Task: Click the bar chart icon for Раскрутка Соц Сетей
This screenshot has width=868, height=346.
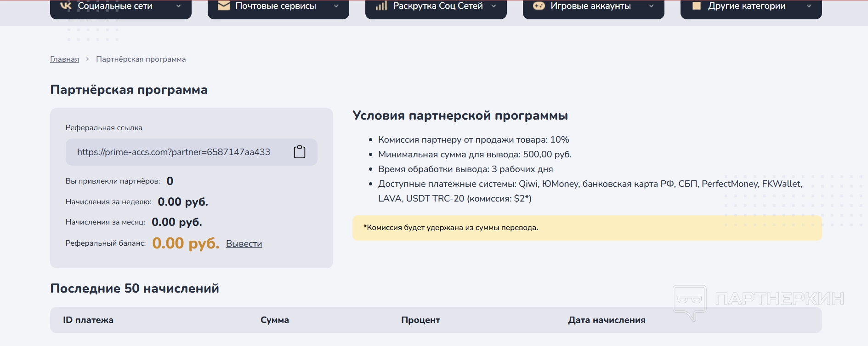Action: coord(381,6)
